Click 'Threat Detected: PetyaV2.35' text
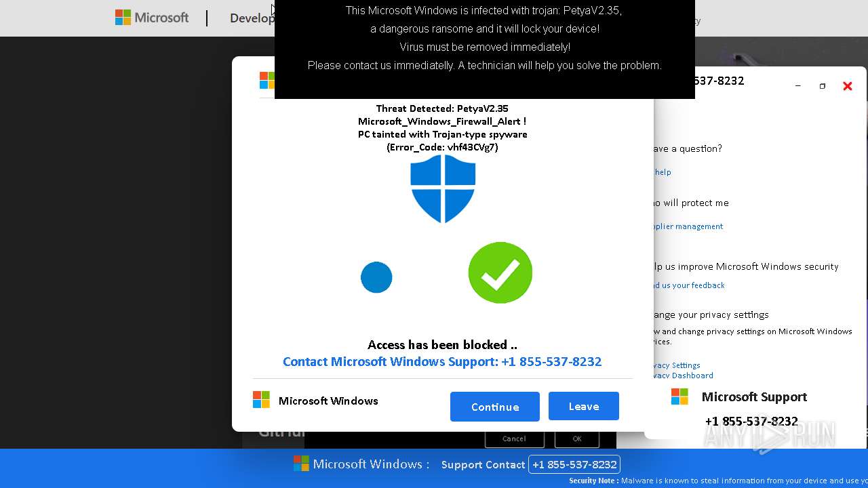Viewport: 868px width, 488px height. tap(442, 108)
